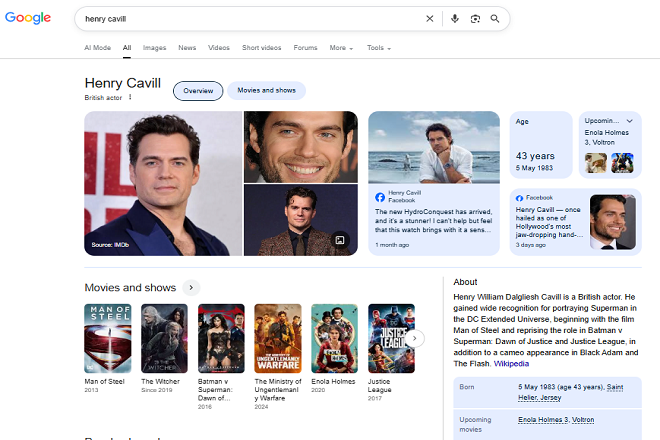Open the Age 43 years card
The width and height of the screenshot is (660, 440).
coord(541,145)
